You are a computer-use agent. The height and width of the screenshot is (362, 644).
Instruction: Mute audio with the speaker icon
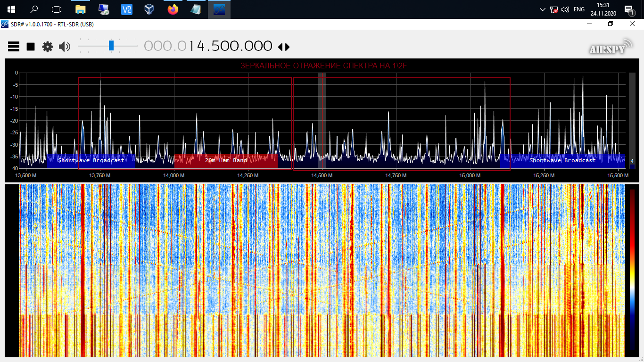tap(65, 46)
